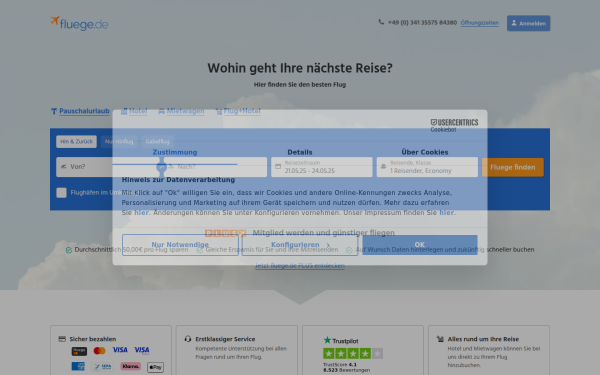Click the Von? departure field
The image size is (600, 375).
[x=108, y=167]
